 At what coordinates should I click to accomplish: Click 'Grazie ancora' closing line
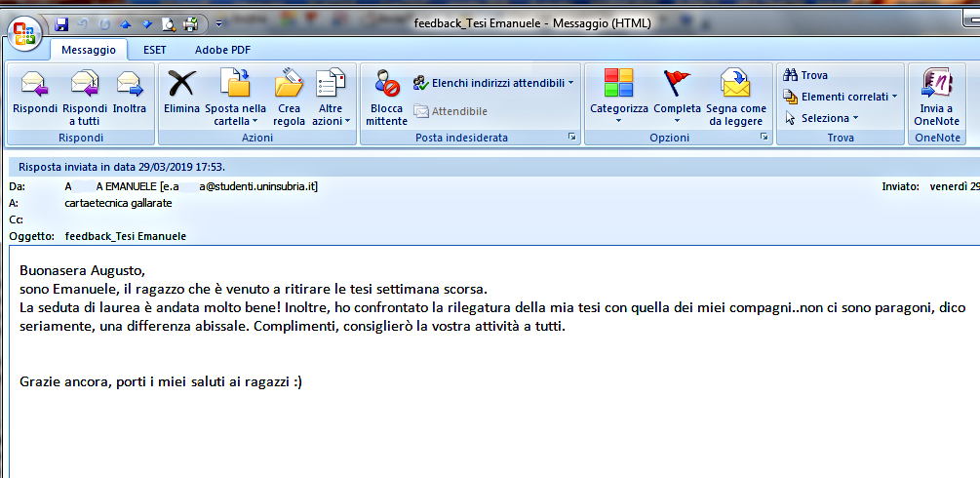click(161, 381)
